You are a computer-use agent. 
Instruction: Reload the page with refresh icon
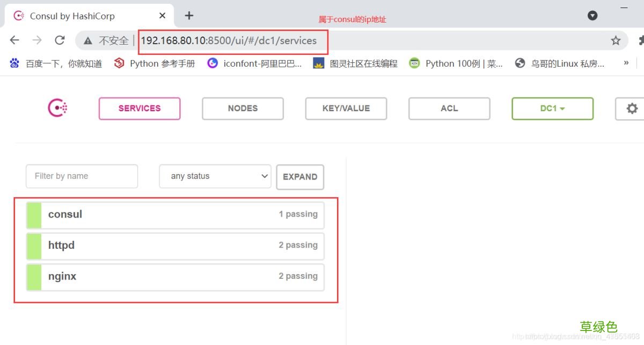click(x=60, y=40)
